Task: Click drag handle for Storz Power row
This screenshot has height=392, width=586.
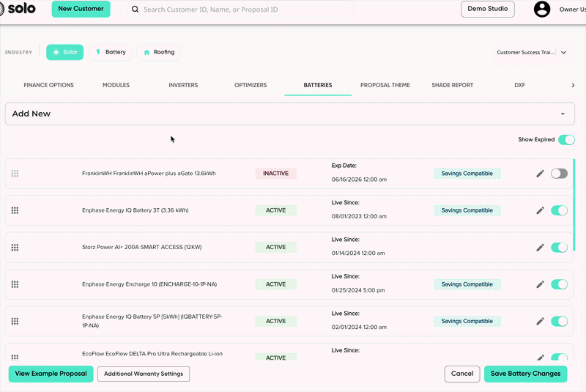Action: point(15,248)
